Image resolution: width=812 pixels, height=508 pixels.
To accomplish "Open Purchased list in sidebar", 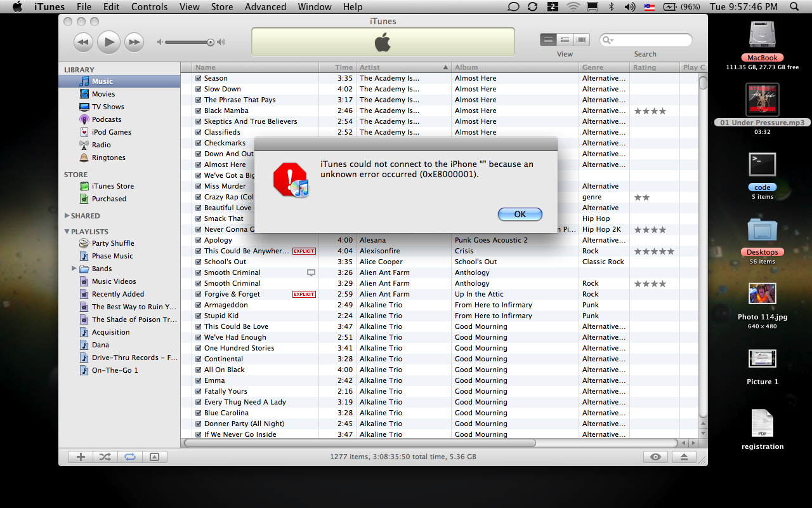I will [119, 199].
